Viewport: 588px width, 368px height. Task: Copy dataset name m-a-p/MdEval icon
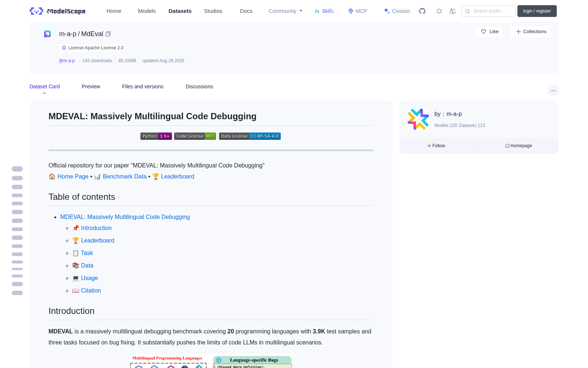click(x=108, y=34)
